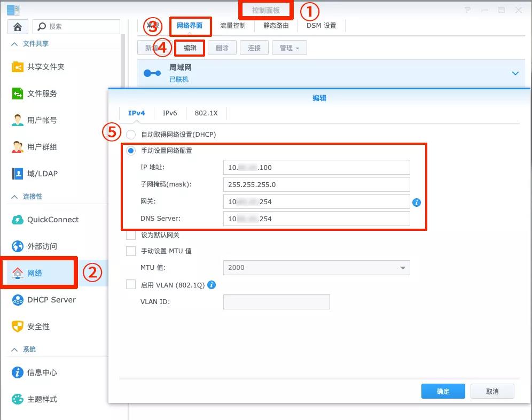Open the MTU value dropdown
532x420 pixels.
coord(317,268)
